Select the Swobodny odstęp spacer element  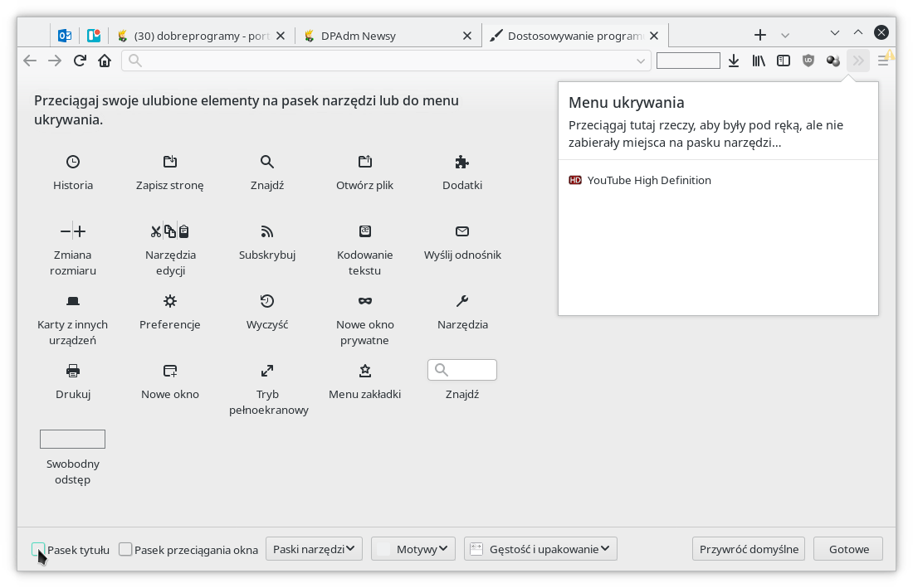click(x=73, y=439)
